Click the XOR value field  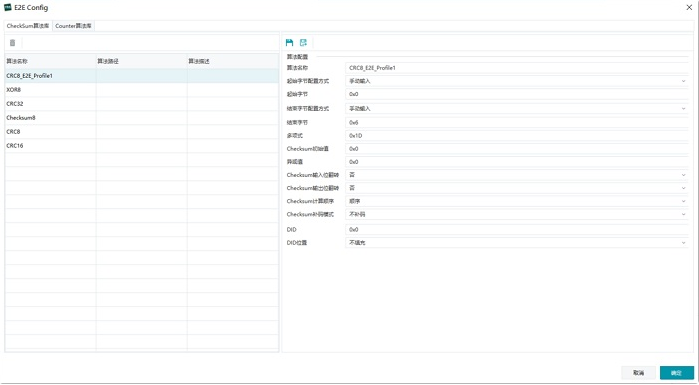click(517, 162)
